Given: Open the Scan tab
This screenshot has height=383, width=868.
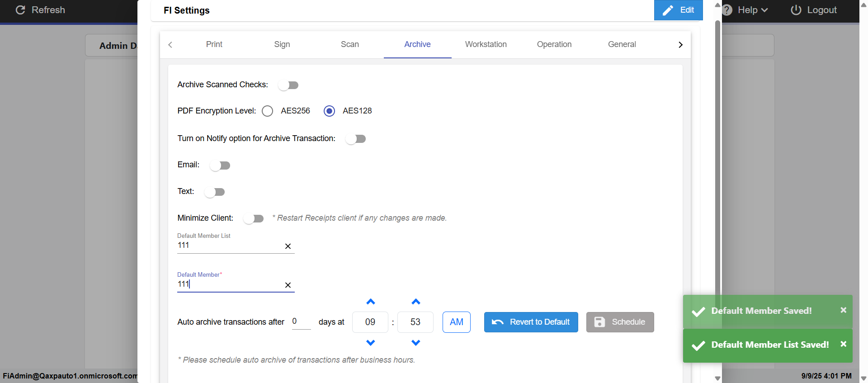Looking at the screenshot, I should (349, 44).
